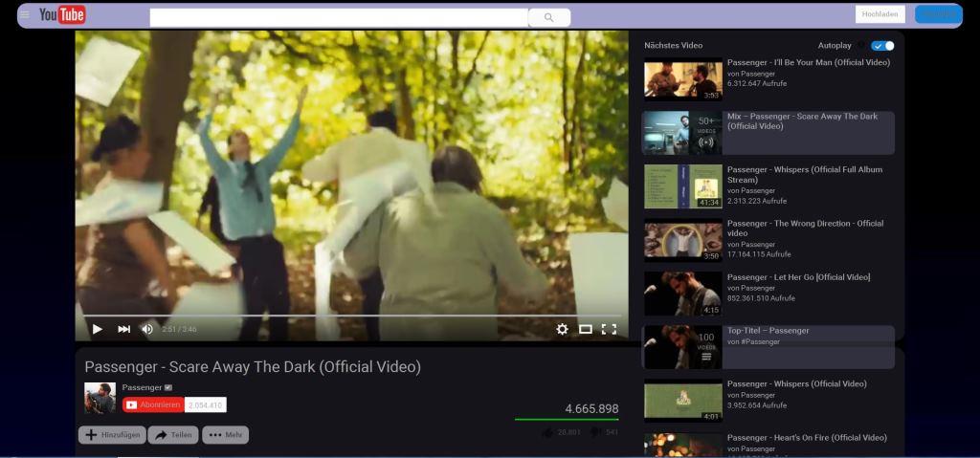Resume video with the play button
The image size is (980, 458).
click(x=98, y=329)
